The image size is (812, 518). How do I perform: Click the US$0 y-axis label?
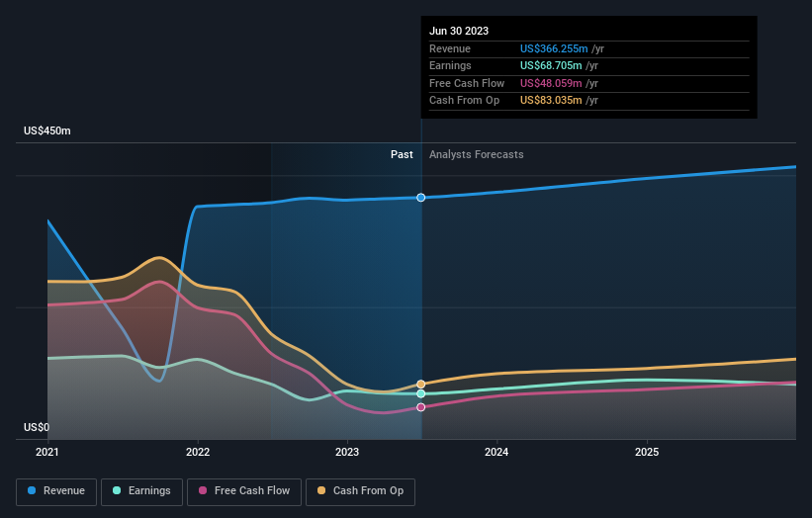(37, 427)
